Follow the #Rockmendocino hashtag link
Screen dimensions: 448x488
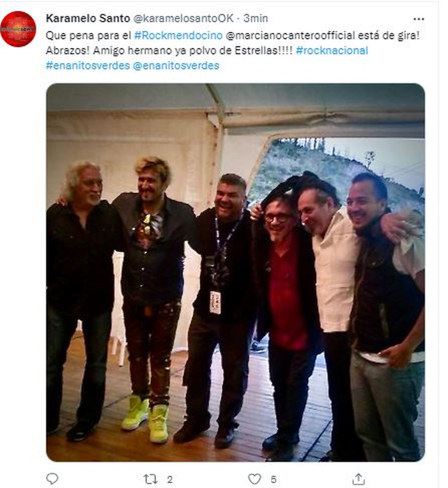pyautogui.click(x=178, y=35)
